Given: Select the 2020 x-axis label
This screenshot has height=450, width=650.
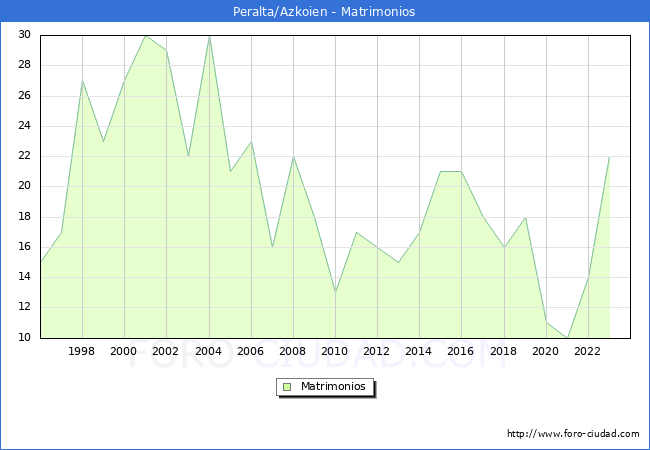Looking at the screenshot, I should (x=545, y=351).
